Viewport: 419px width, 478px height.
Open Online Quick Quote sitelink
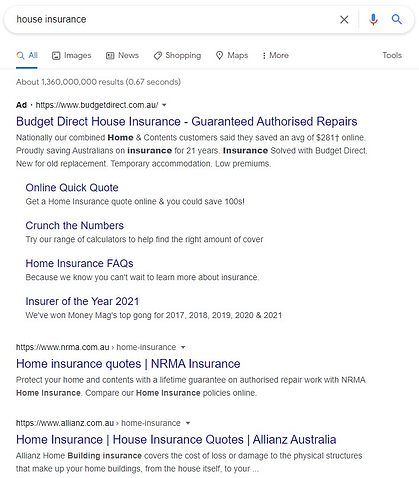click(72, 188)
